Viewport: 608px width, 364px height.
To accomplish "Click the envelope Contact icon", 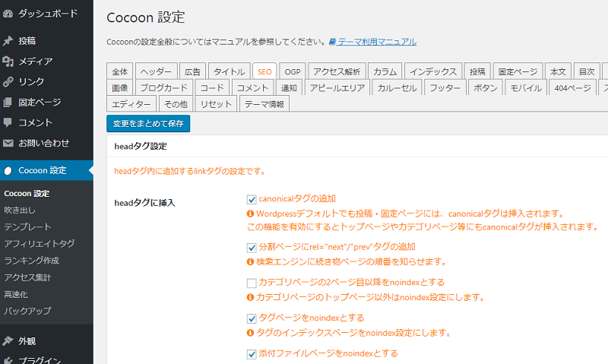I will coord(8,144).
